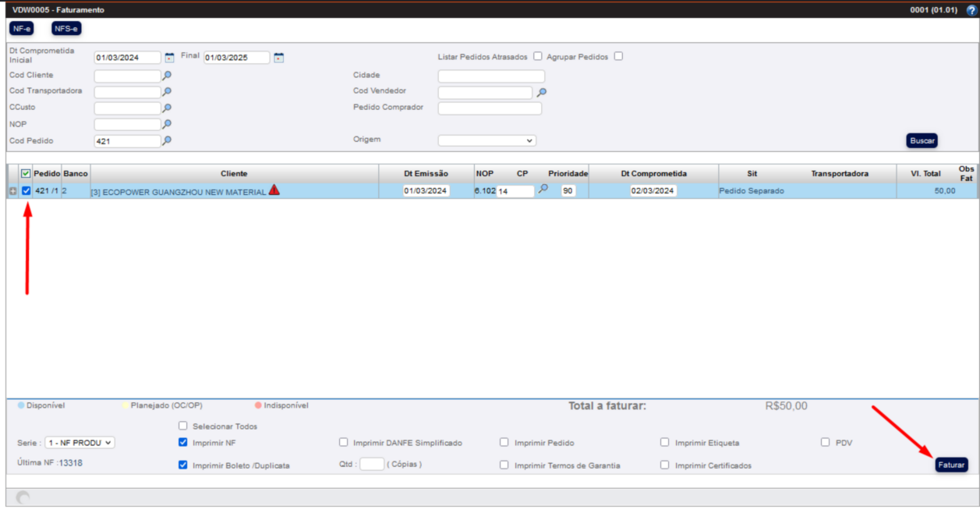The image size is (980, 527).
Task: Click search magnifier next to Cod Pedido
Action: 167,141
